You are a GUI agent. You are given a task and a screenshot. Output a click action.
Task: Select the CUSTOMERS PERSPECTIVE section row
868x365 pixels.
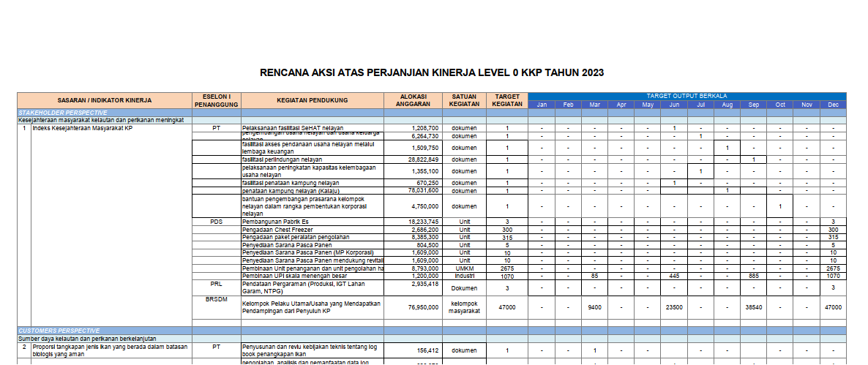tap(432, 331)
